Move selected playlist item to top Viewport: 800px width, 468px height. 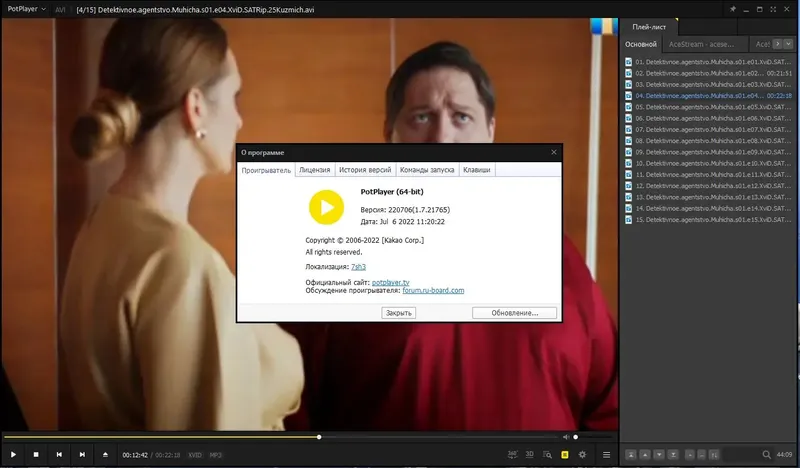pos(631,454)
